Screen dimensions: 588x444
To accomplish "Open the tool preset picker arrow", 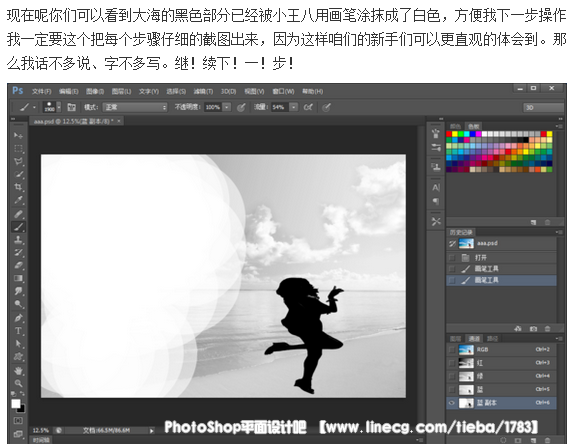I will [x=34, y=108].
